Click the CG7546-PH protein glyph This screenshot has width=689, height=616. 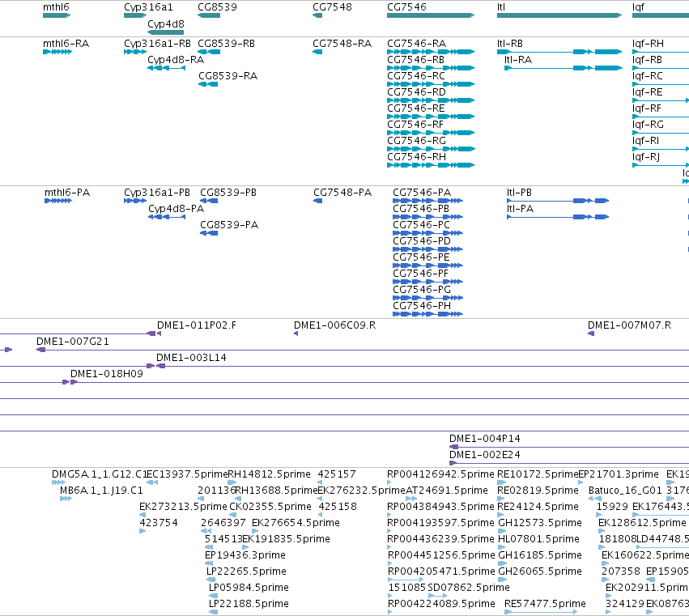tap(428, 314)
